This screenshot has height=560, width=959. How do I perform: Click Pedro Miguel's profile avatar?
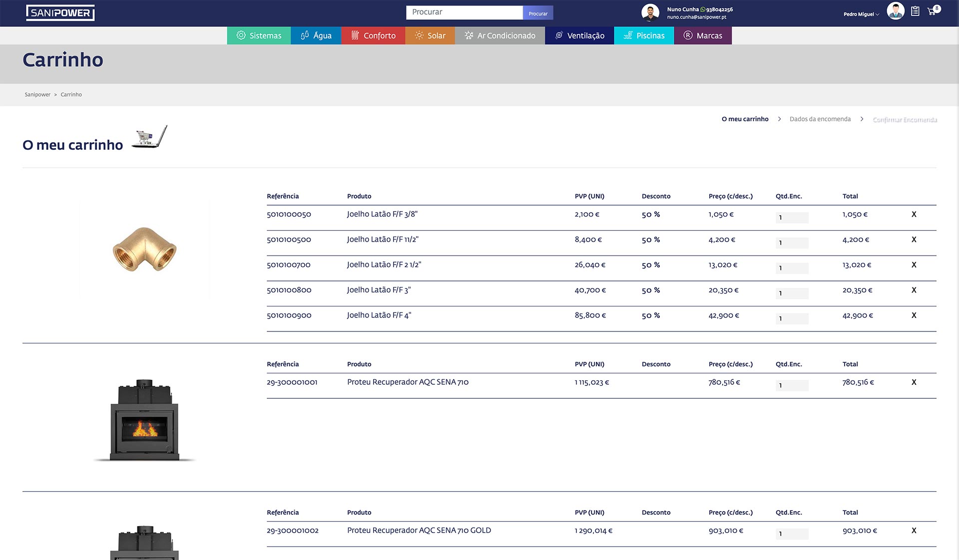[x=896, y=11]
